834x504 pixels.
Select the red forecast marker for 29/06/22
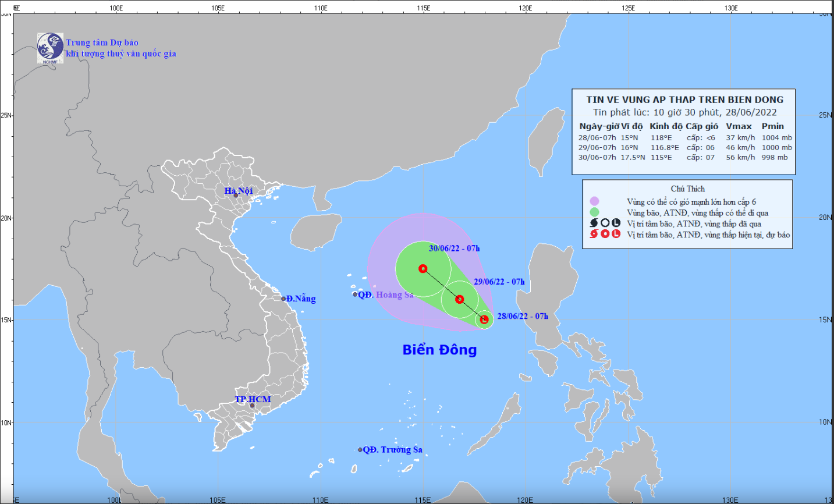coord(460,299)
